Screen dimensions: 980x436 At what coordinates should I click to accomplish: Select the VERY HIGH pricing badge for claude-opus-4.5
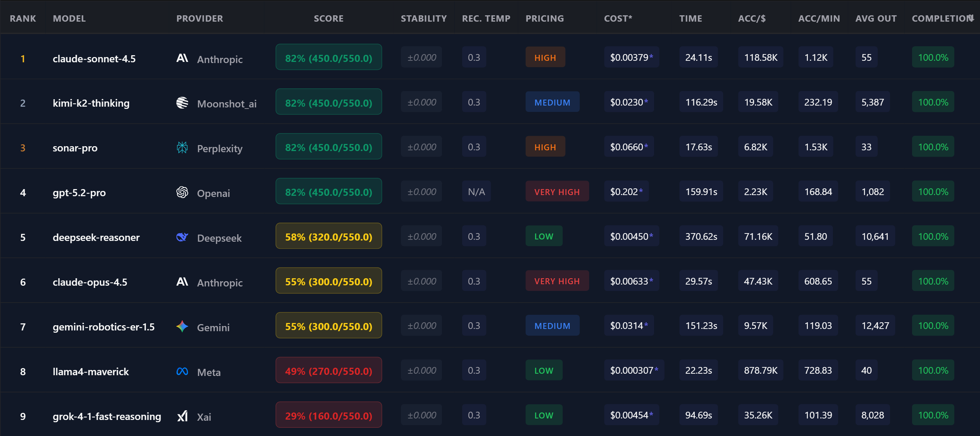pos(557,281)
